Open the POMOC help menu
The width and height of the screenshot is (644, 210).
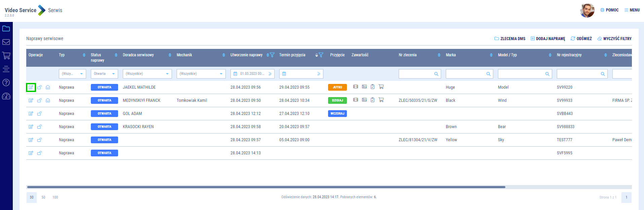coord(609,10)
